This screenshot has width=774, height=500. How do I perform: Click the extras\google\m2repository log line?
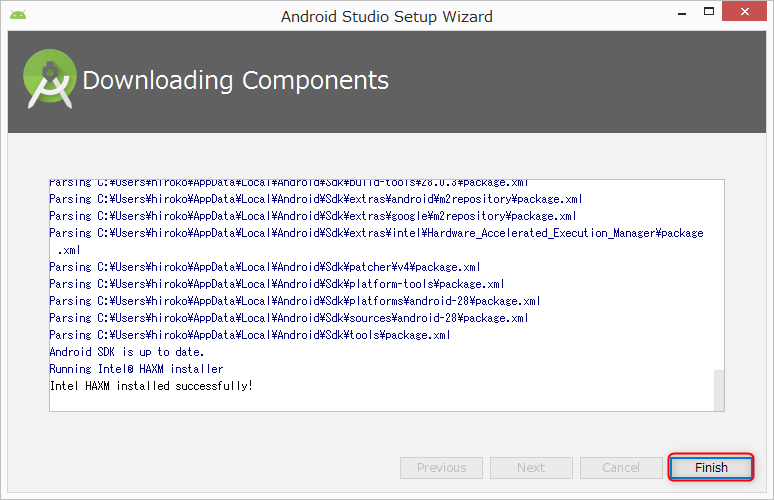312,216
